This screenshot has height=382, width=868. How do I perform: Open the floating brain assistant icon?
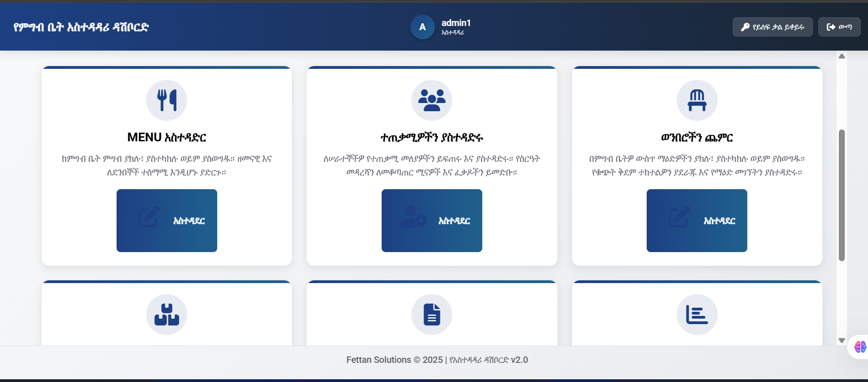(x=860, y=347)
